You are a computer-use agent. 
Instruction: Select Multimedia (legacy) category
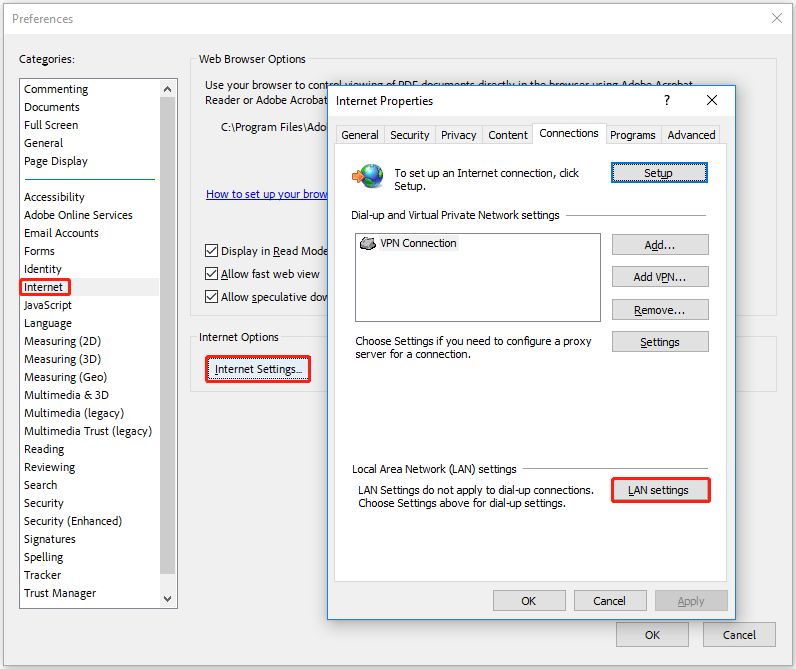tap(74, 413)
